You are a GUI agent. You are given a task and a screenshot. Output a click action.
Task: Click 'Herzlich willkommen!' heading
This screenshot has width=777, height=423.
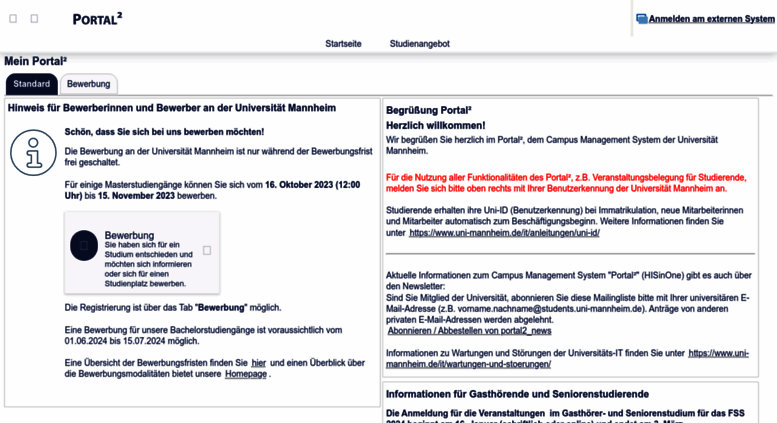click(x=436, y=125)
